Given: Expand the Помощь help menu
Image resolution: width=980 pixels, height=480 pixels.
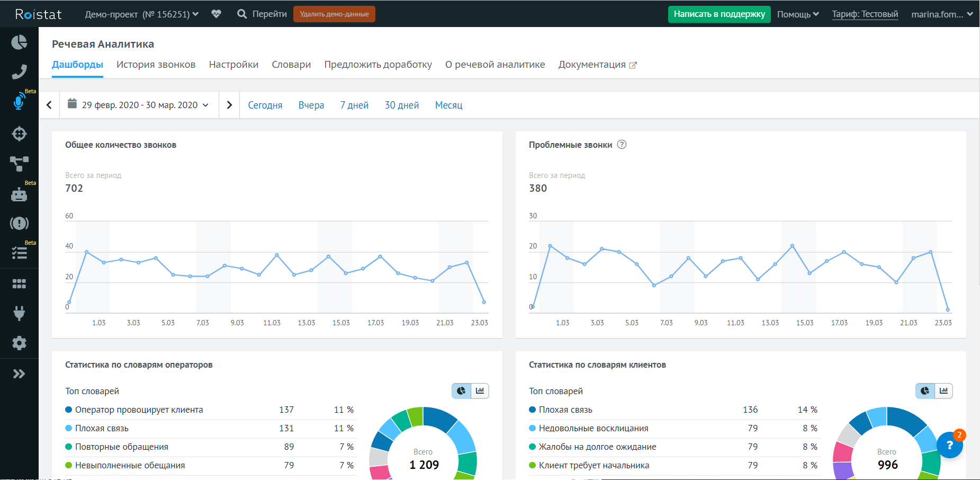Looking at the screenshot, I should tap(797, 14).
